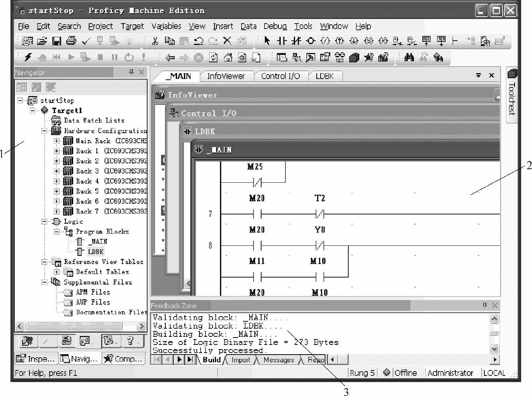532x396 pixels.
Task: Click the binoculars Find icon
Action: 409,58
